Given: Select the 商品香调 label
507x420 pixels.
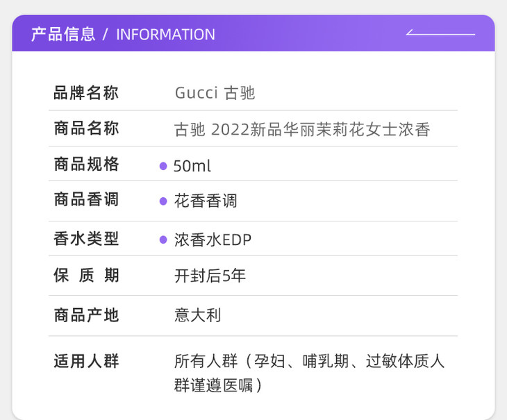Looking at the screenshot, I should click(86, 200).
